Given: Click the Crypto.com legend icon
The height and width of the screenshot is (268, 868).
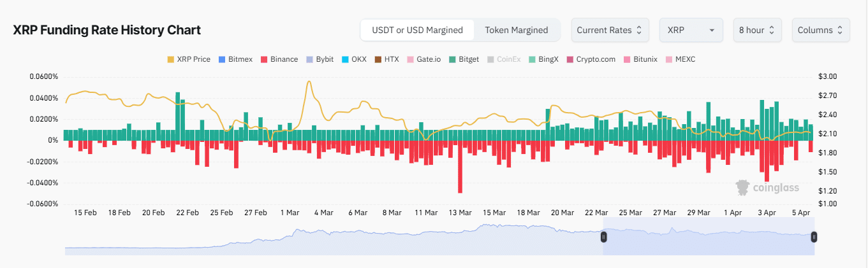Looking at the screenshot, I should point(571,59).
